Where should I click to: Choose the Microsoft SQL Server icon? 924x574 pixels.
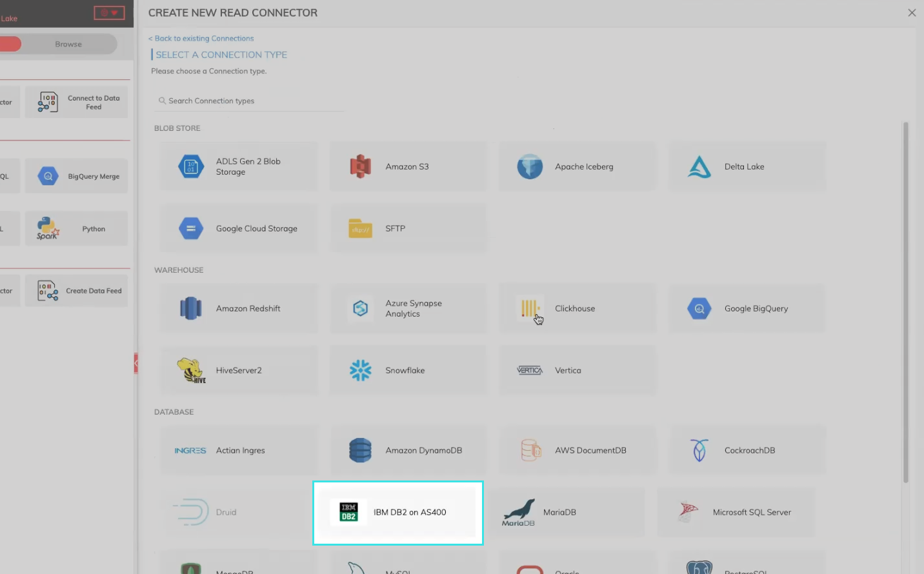click(x=688, y=512)
